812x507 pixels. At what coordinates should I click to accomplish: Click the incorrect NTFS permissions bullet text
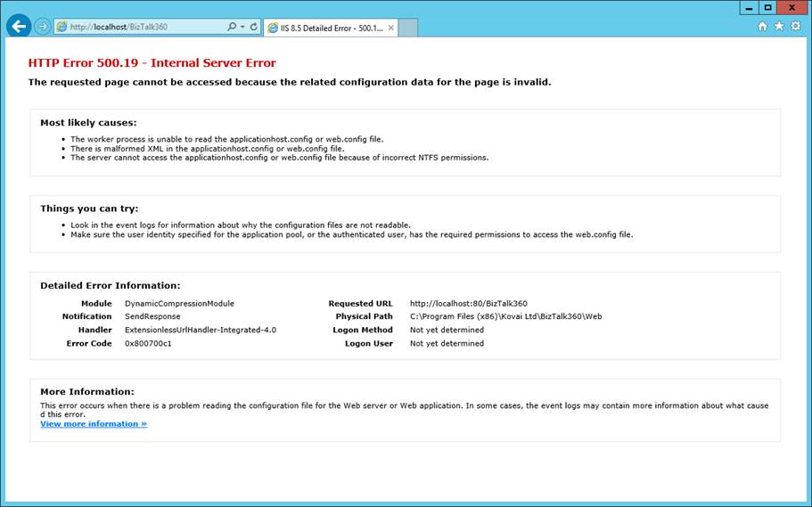280,158
